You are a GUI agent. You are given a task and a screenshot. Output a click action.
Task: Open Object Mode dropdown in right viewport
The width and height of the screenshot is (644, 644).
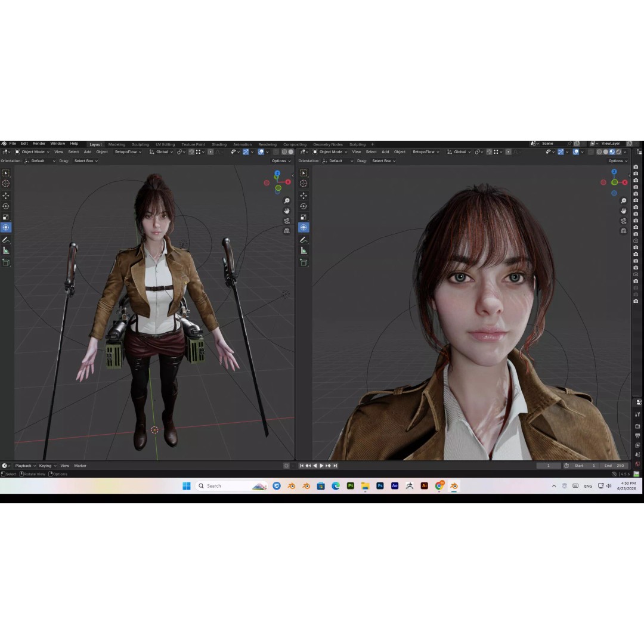[330, 152]
